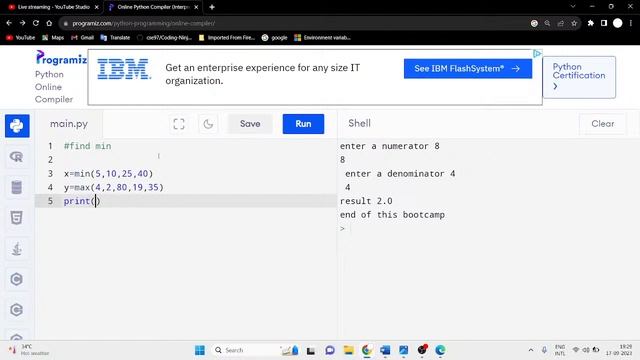Click the x=min(5,10,25,40) code line
This screenshot has width=640, height=360.
(x=108, y=173)
